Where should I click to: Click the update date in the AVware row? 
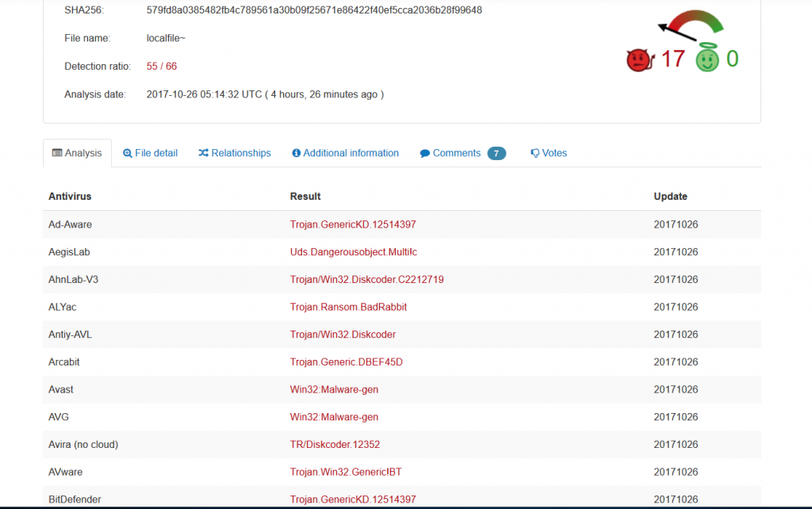click(x=676, y=472)
